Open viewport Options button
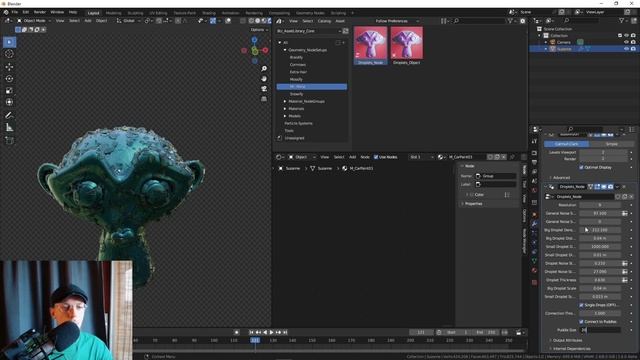This screenshot has height=360, width=640. click(x=259, y=30)
